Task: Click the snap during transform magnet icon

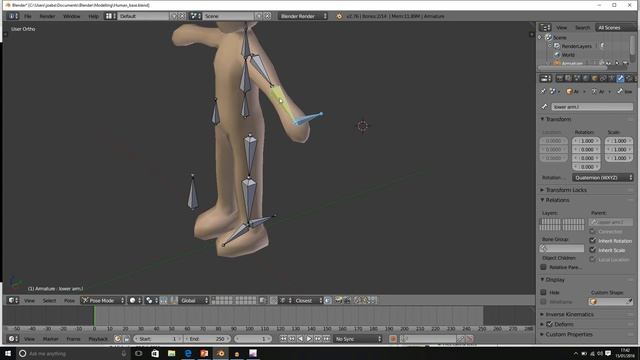Action: point(273,300)
